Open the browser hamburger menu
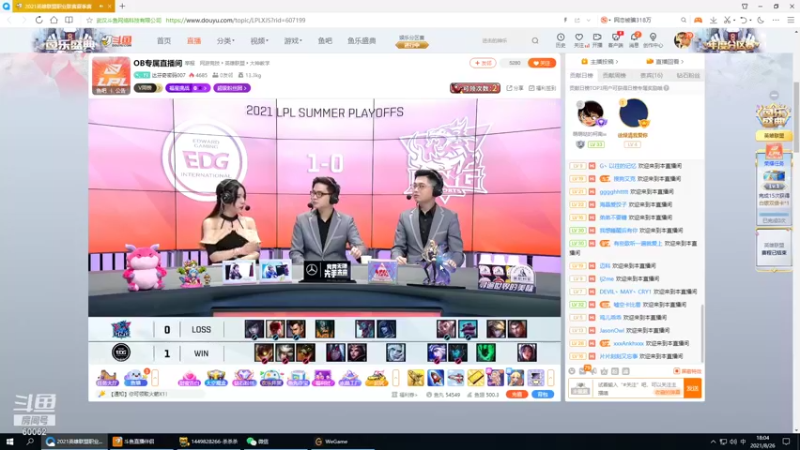The image size is (800, 450). (x=791, y=20)
